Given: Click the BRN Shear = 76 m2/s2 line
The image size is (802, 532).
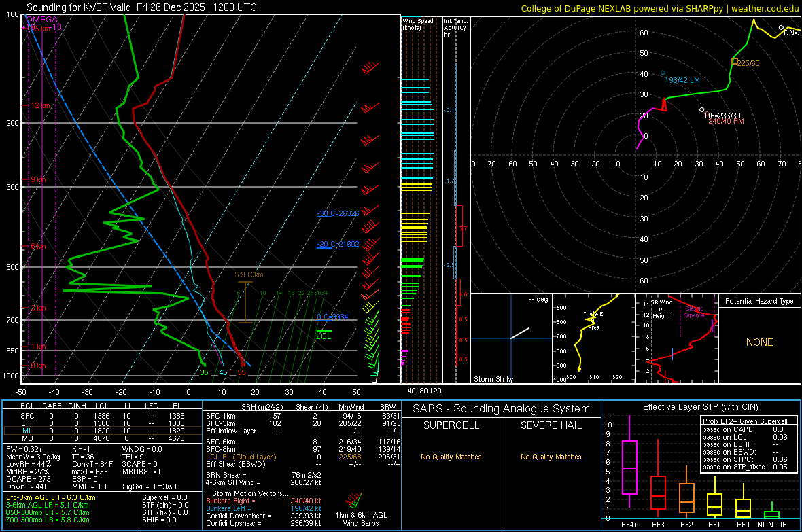Looking at the screenshot, I should click(264, 475).
